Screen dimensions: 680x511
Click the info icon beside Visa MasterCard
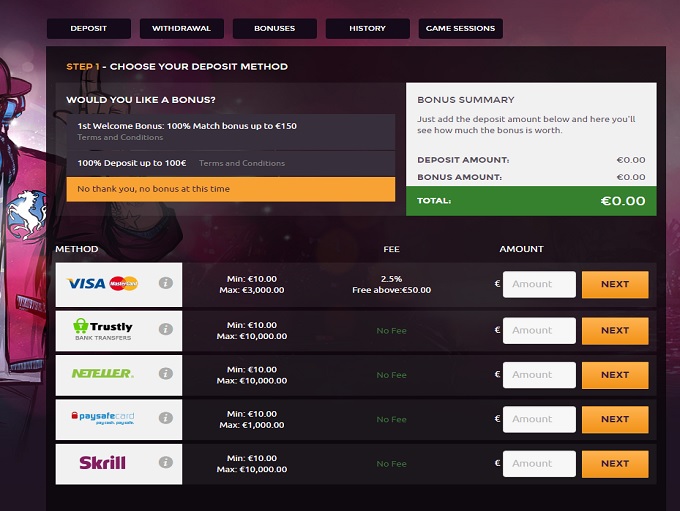pos(166,284)
